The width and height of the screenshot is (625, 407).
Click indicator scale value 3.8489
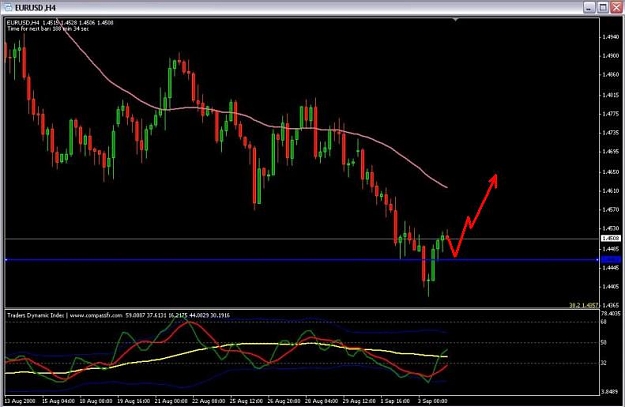[x=611, y=392]
